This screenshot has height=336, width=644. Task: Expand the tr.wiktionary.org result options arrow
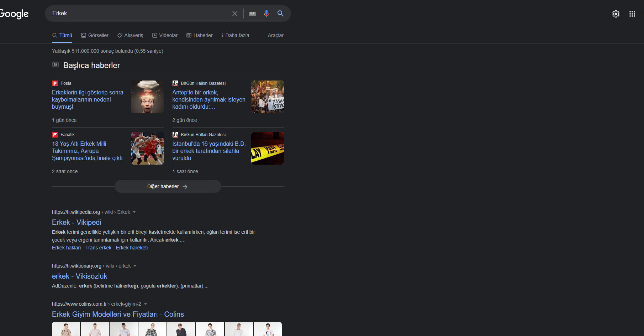pyautogui.click(x=135, y=266)
